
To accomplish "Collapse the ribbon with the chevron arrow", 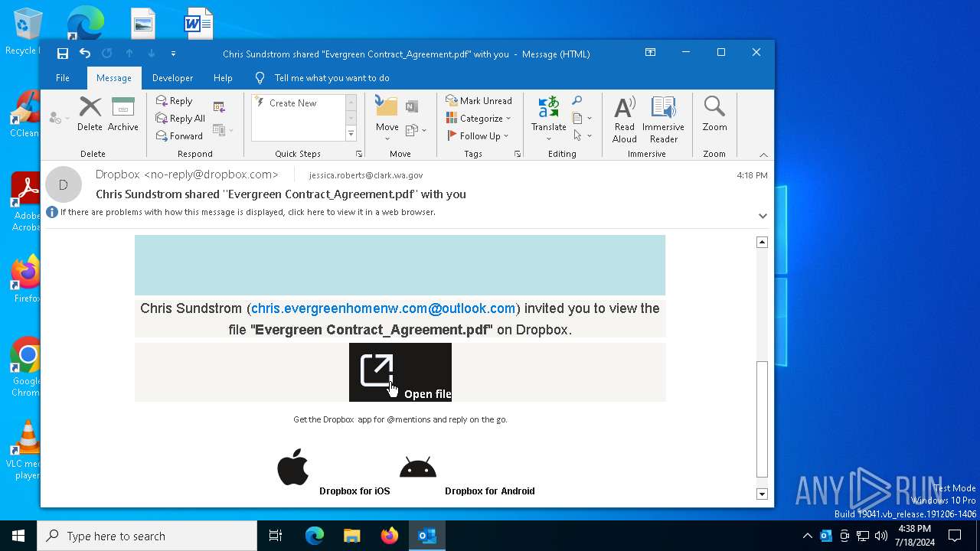I will pyautogui.click(x=763, y=155).
